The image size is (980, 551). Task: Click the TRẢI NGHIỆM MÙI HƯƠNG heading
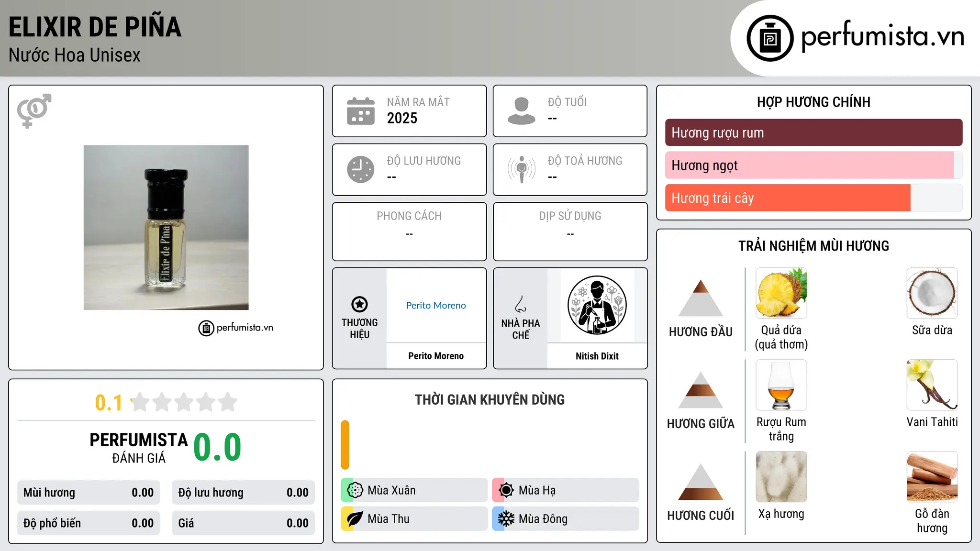(813, 246)
